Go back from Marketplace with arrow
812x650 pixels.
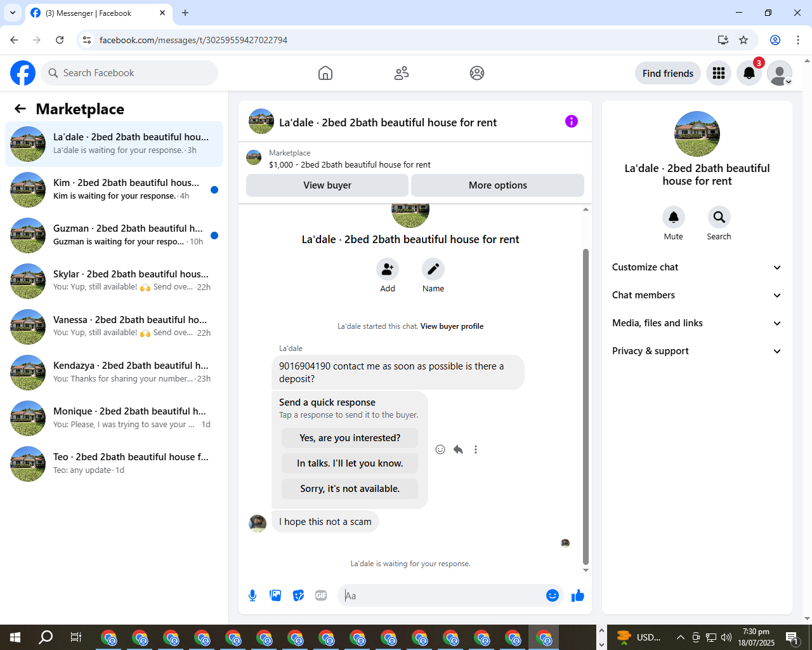(20, 109)
